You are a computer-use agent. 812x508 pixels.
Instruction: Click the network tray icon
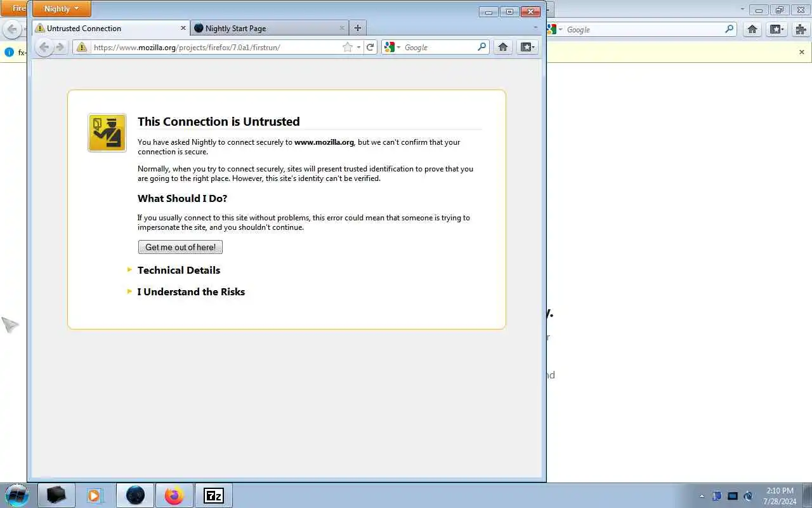tap(732, 496)
